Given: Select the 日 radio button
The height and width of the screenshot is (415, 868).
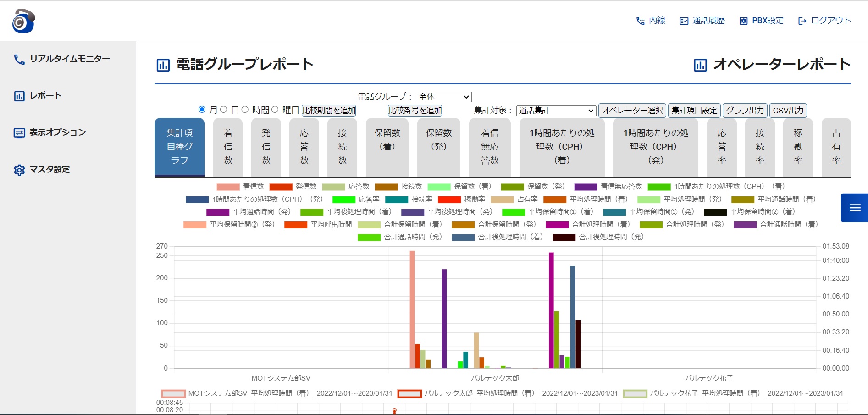Looking at the screenshot, I should (x=224, y=110).
